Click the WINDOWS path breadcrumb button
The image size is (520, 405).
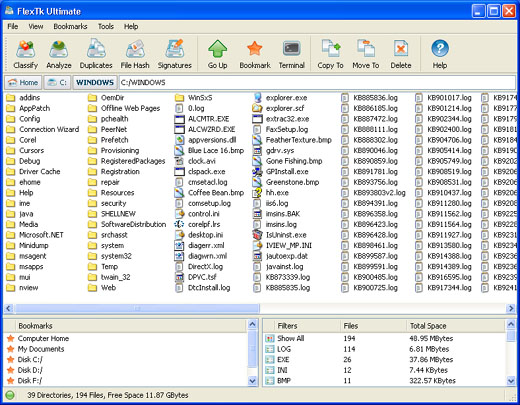95,82
